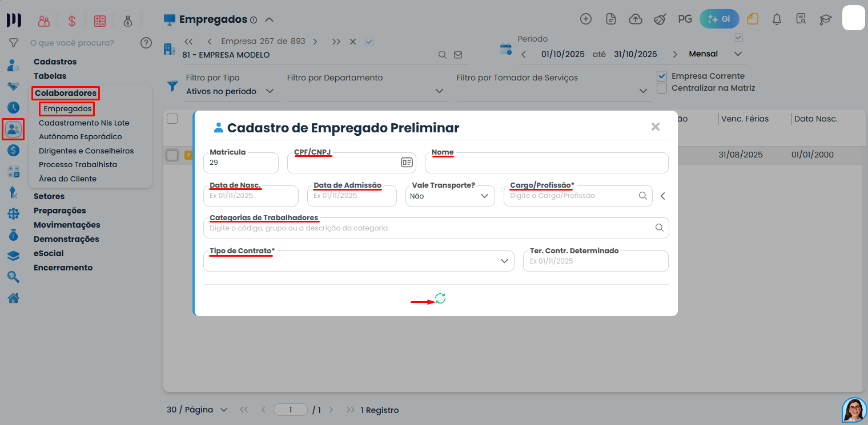The width and height of the screenshot is (868, 425).
Task: Open the Gi assistant button
Action: 719,18
